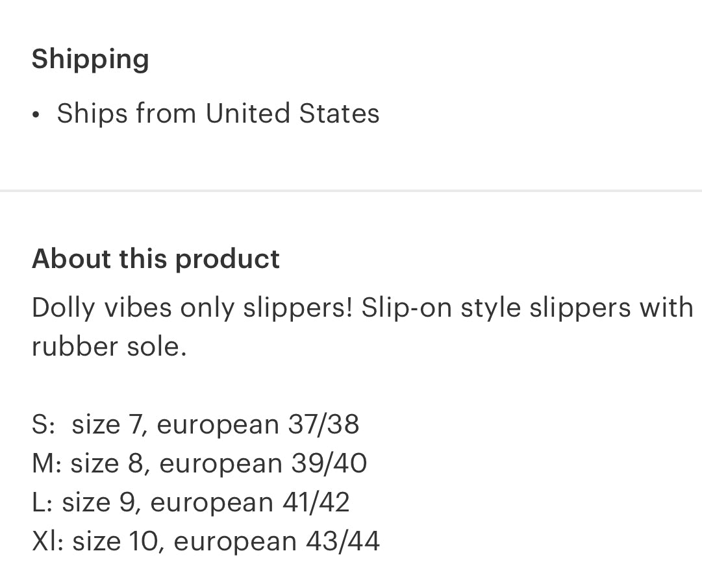Select the S size 7 row
Image resolution: width=702 pixels, height=588 pixels.
click(195, 424)
